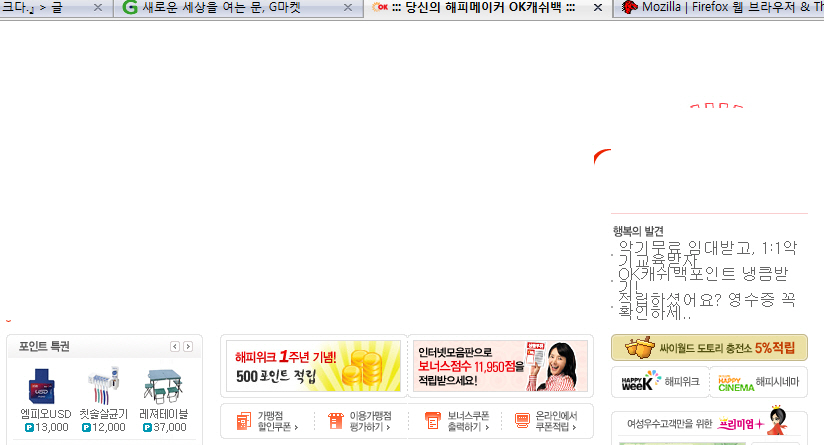Open the OK캐쉬백포인트 냉큼받기 article link
This screenshot has height=445, width=824.
[x=703, y=280]
